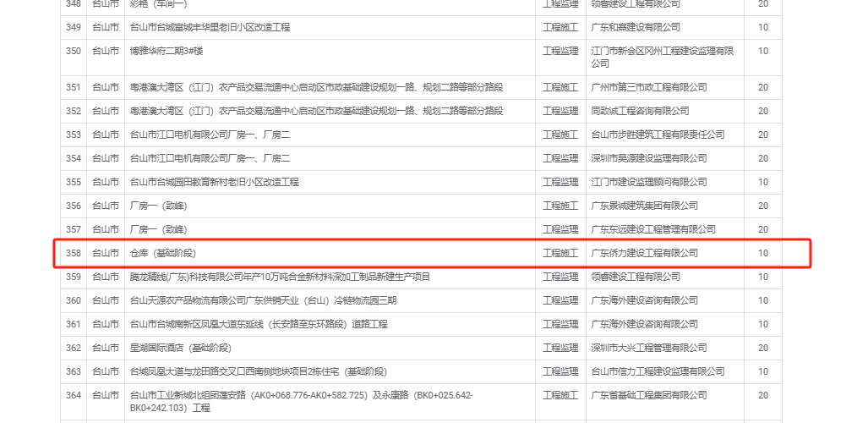Click row number 358 cell

pyautogui.click(x=74, y=253)
